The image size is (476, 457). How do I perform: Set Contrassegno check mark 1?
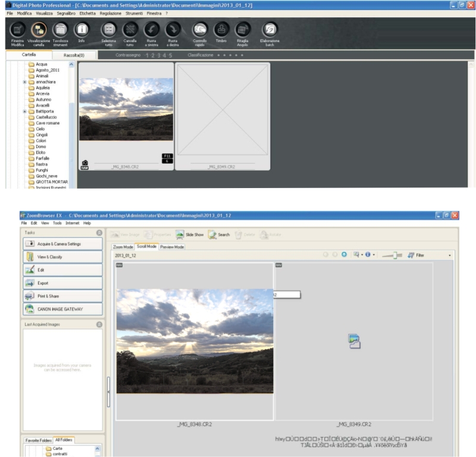tap(147, 55)
